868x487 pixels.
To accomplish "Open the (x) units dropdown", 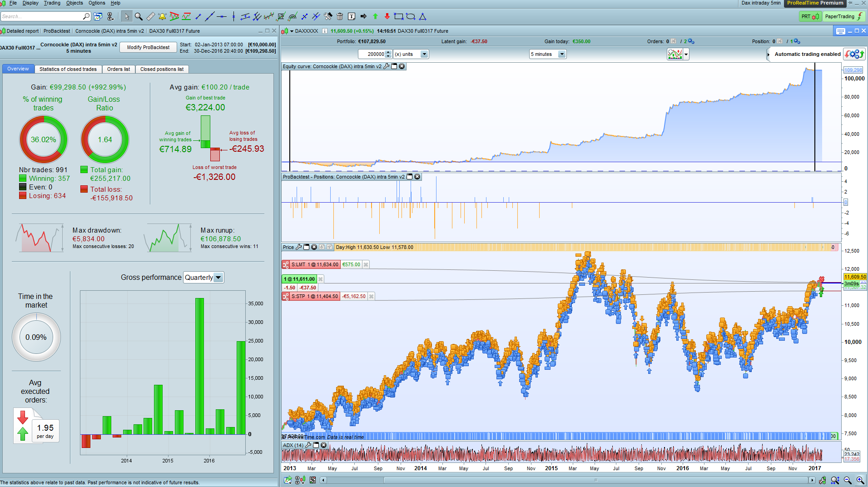I will tap(411, 54).
